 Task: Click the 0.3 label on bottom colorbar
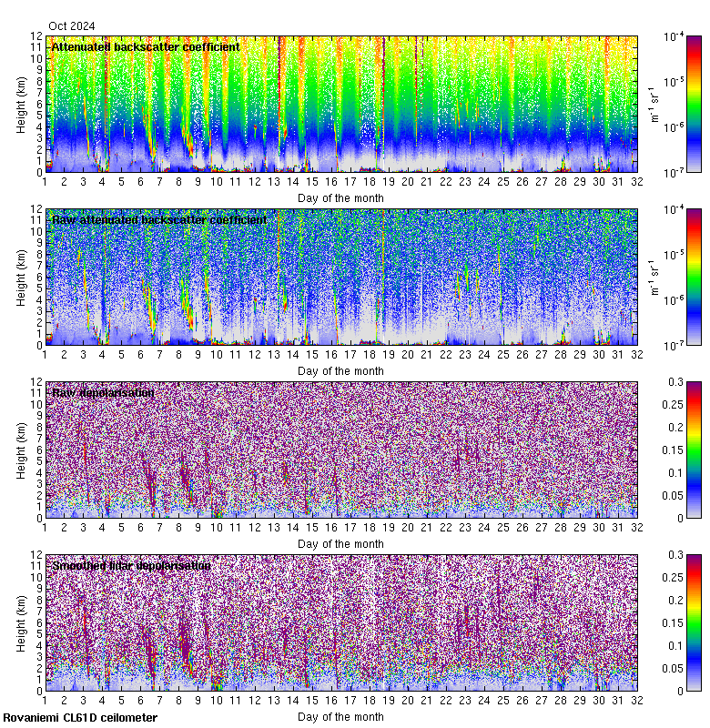[x=690, y=555]
